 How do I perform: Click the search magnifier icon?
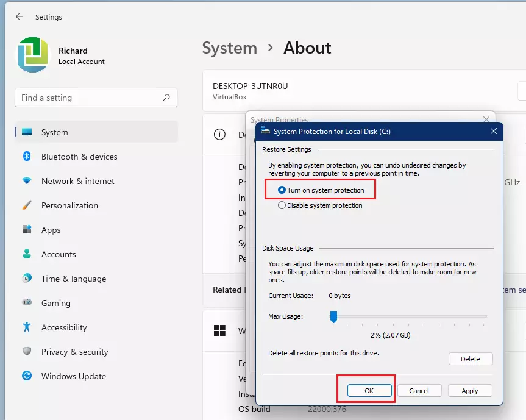(x=166, y=98)
